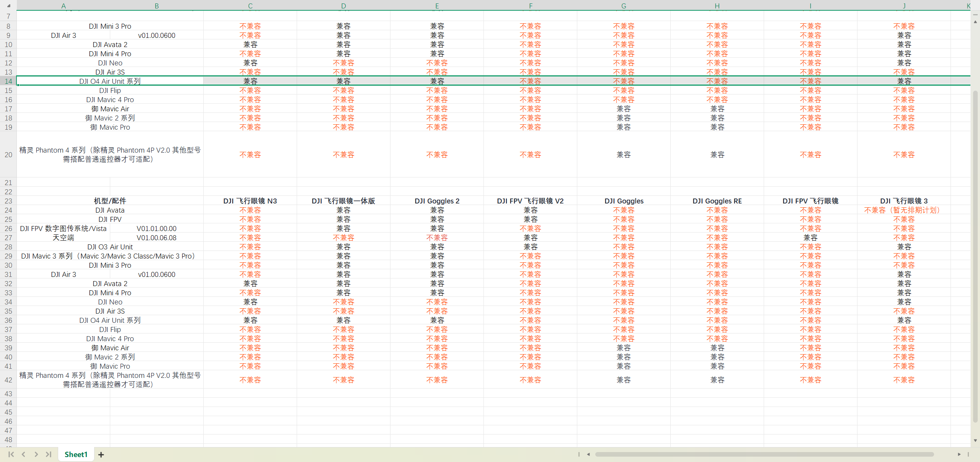
Task: Jump to the last sheet using navigation arrow
Action: (49, 454)
